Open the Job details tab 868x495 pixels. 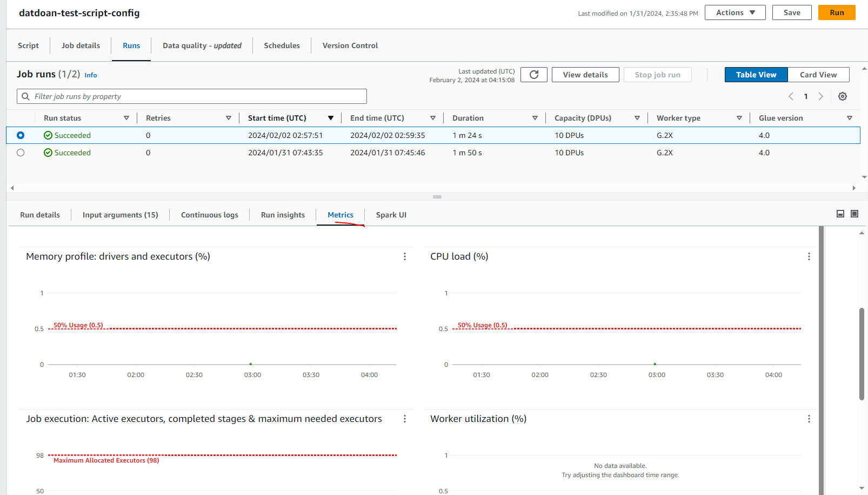tap(81, 45)
